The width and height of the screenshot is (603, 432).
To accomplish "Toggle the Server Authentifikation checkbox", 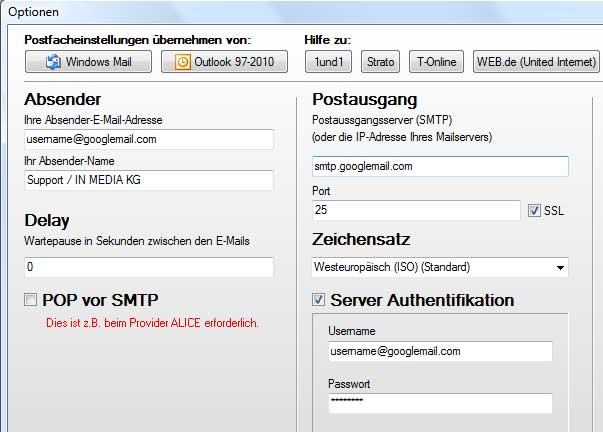I will 318,300.
